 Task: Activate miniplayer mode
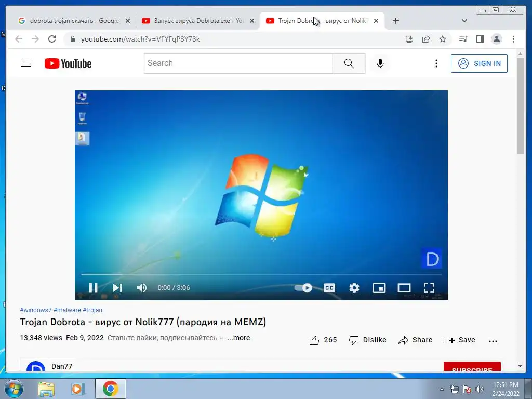[379, 288]
